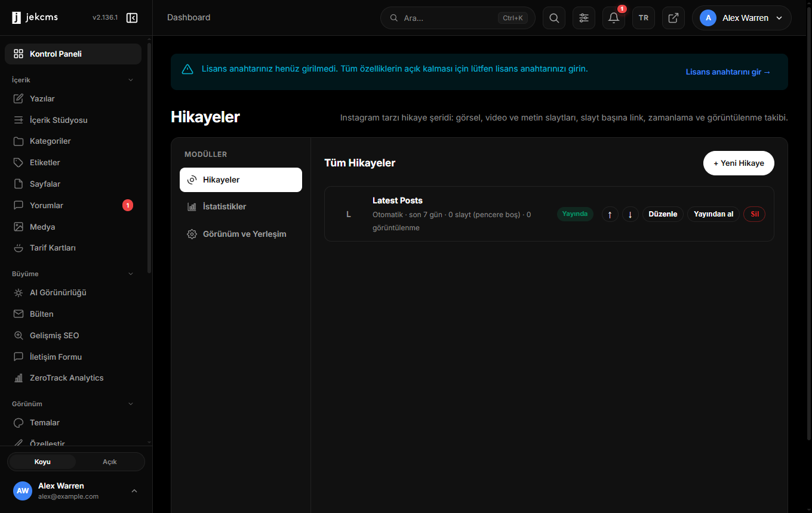The height and width of the screenshot is (513, 812).
Task: Collapse the Büyüme sidebar section
Action: pyautogui.click(x=73, y=274)
